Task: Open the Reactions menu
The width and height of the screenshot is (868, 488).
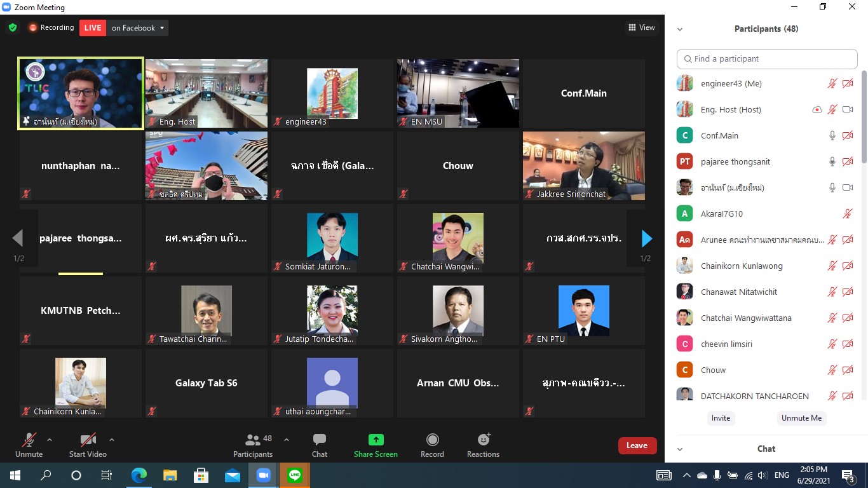Action: point(483,445)
